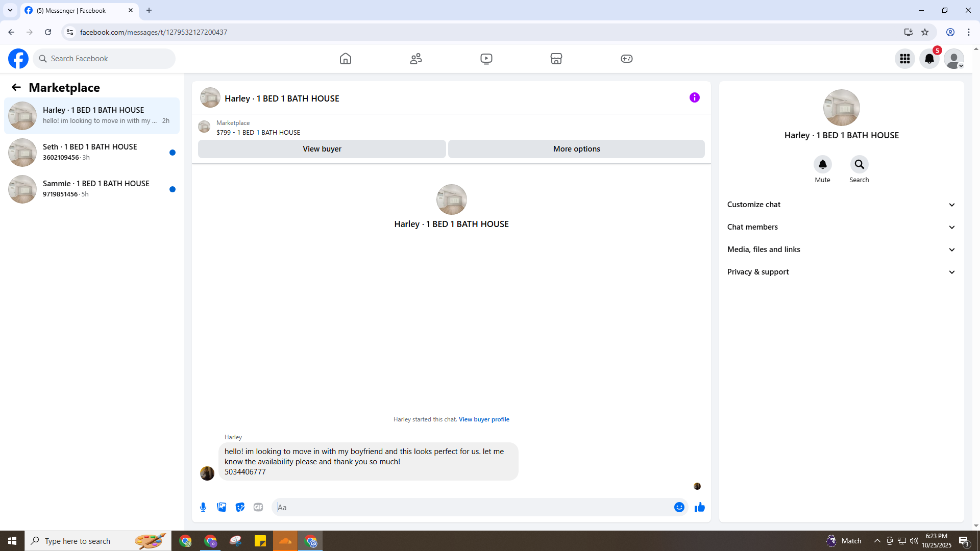Open the emoji picker in message box

point(679,507)
